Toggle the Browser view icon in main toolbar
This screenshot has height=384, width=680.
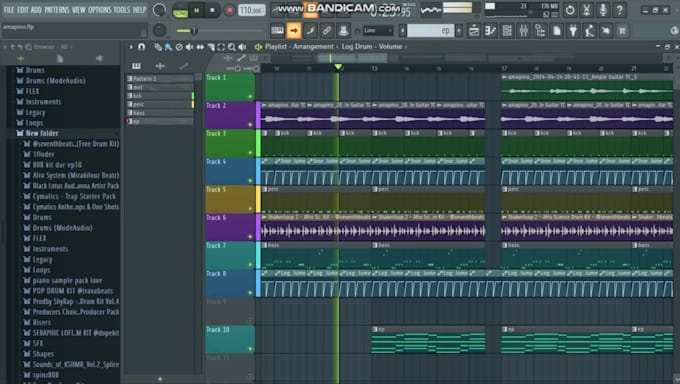pos(540,31)
